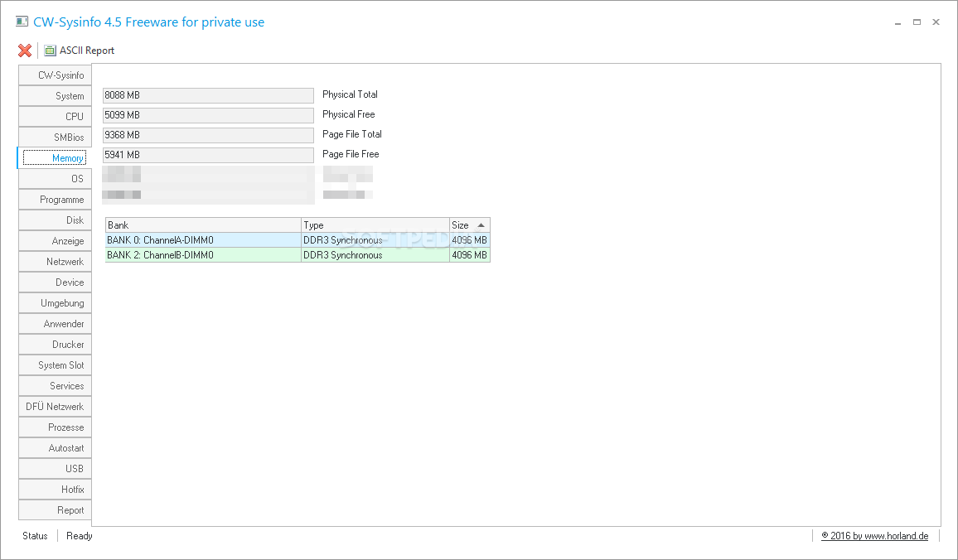Click the Page File Total label
The height and width of the screenshot is (560, 958).
[352, 133]
